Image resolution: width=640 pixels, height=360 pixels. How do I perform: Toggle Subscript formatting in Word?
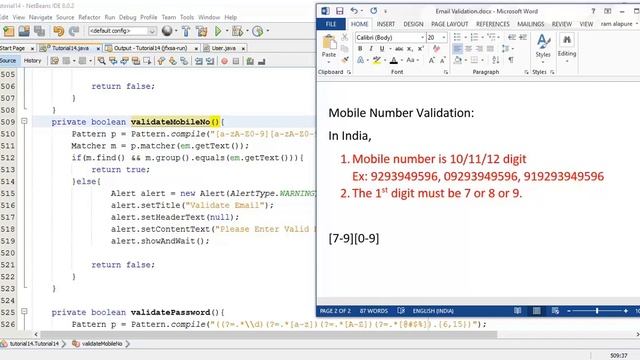(x=410, y=49)
